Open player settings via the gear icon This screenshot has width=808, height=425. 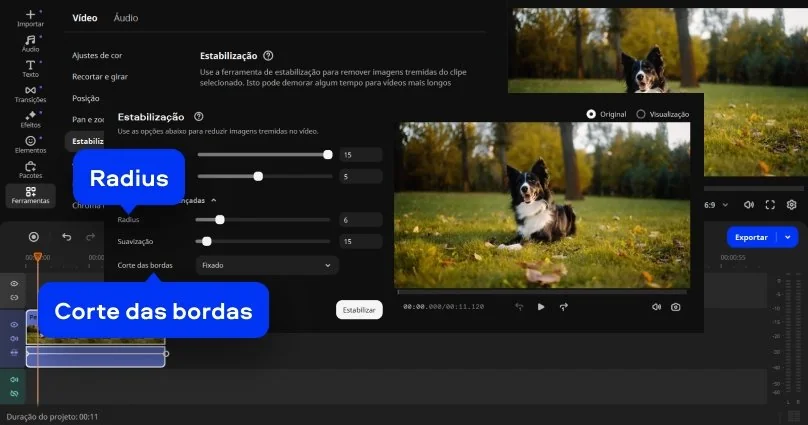(791, 204)
